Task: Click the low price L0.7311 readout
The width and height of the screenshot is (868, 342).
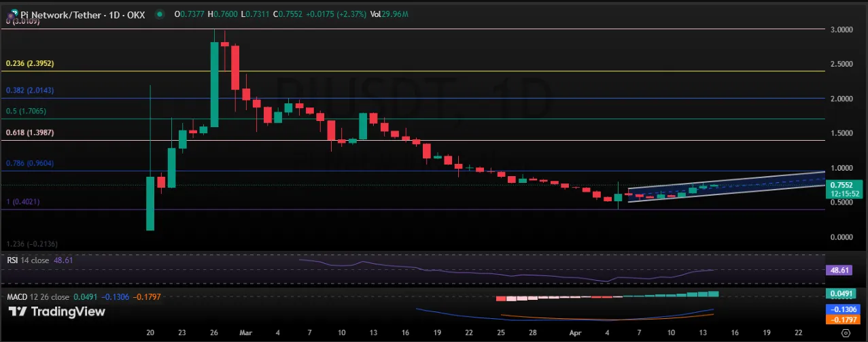Action: point(256,14)
